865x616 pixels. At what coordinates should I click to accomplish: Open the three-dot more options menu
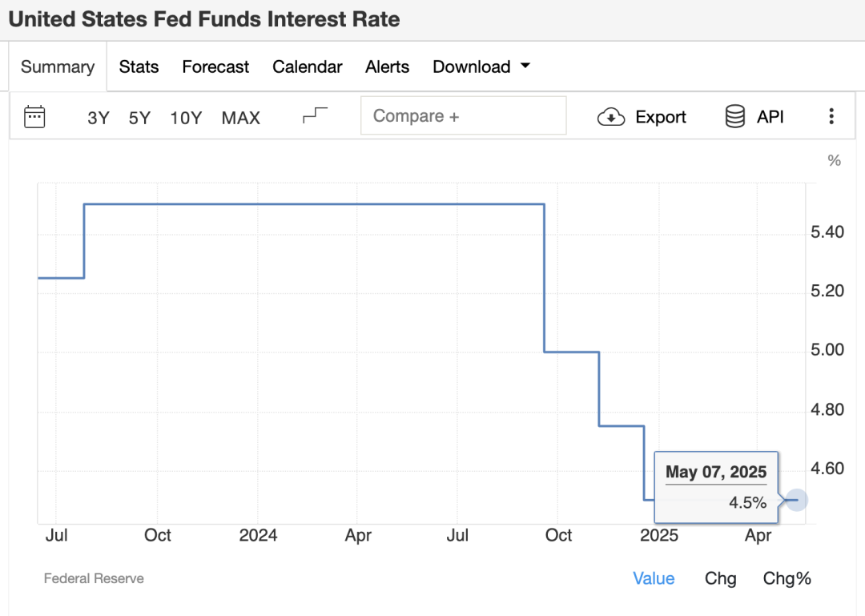[x=831, y=117]
